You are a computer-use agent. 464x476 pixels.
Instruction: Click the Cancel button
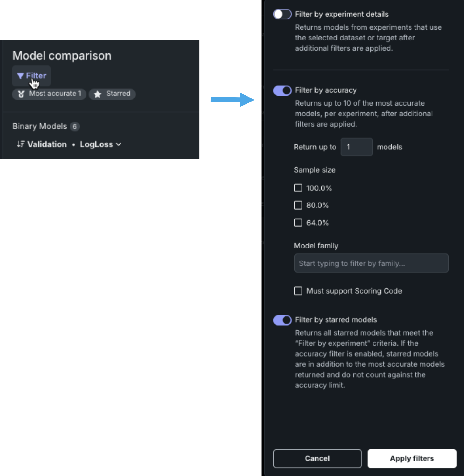[x=317, y=458]
